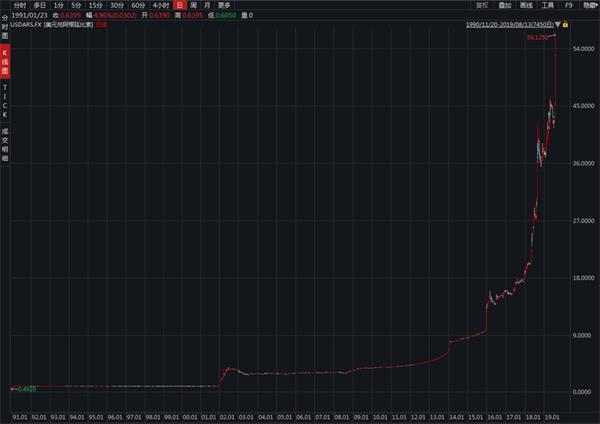Viewport: 600px width, 424px height.
Task: Click the 45.0000 price axis label
Action: tap(583, 106)
